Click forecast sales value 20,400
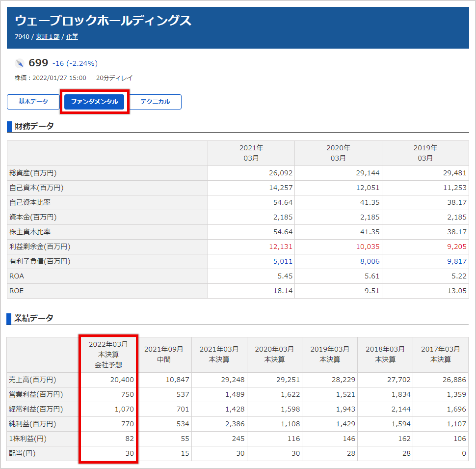The height and width of the screenshot is (469, 476). pyautogui.click(x=122, y=380)
